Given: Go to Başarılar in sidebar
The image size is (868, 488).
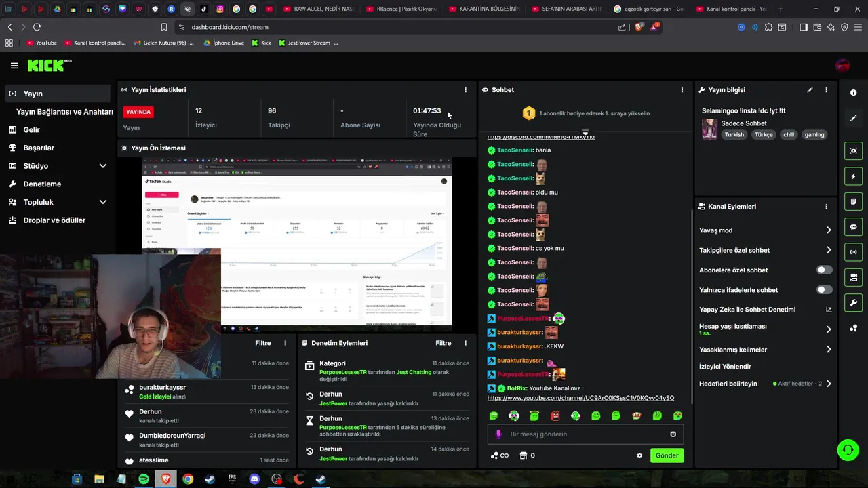Looking at the screenshot, I should click(x=58, y=148).
